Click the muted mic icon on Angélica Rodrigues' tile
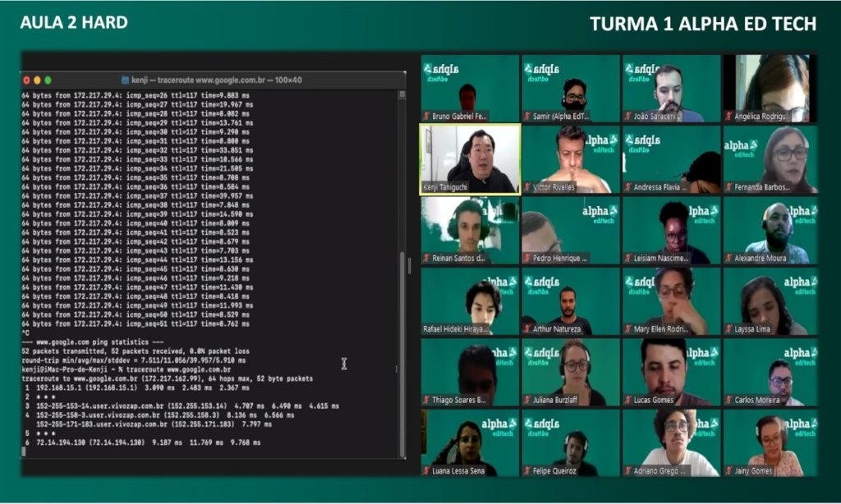841x504 pixels. point(729,115)
